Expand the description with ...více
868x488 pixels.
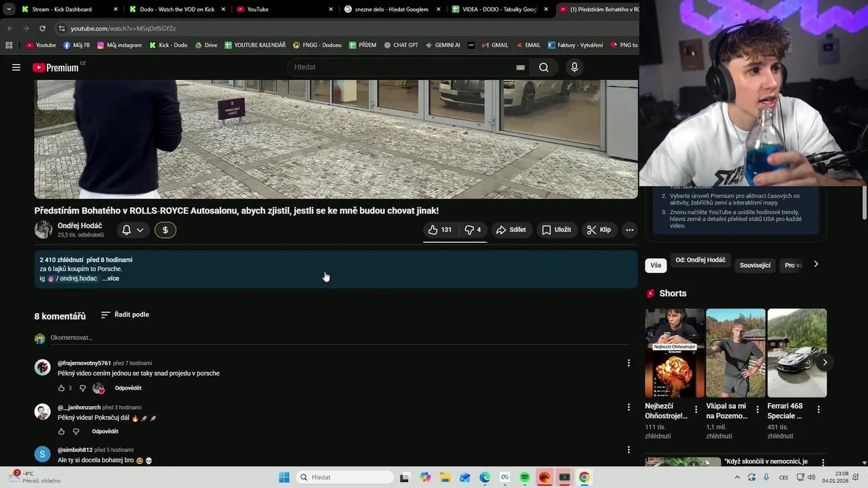point(111,279)
